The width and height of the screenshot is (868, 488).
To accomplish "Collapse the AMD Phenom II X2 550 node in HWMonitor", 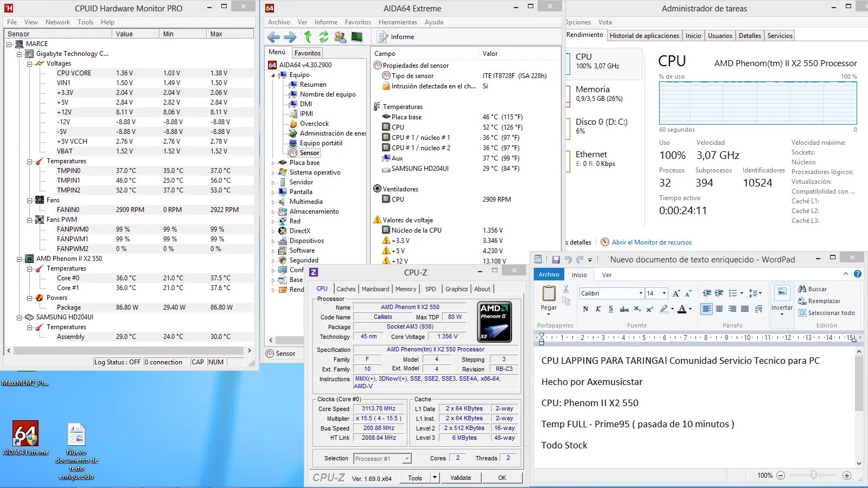I will click(20, 259).
